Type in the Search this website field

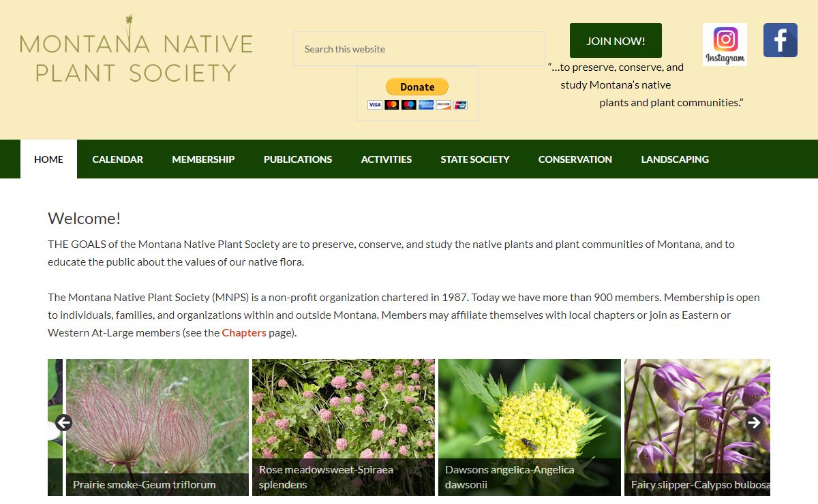[x=419, y=49]
